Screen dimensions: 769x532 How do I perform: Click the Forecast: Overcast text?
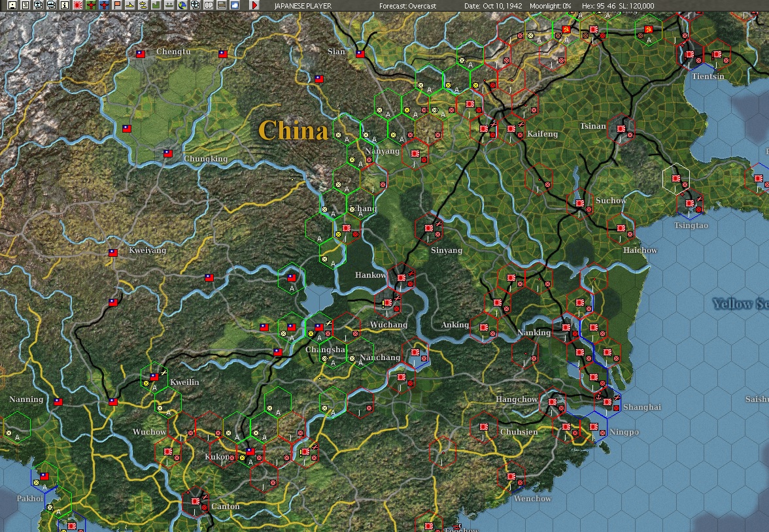pyautogui.click(x=407, y=6)
